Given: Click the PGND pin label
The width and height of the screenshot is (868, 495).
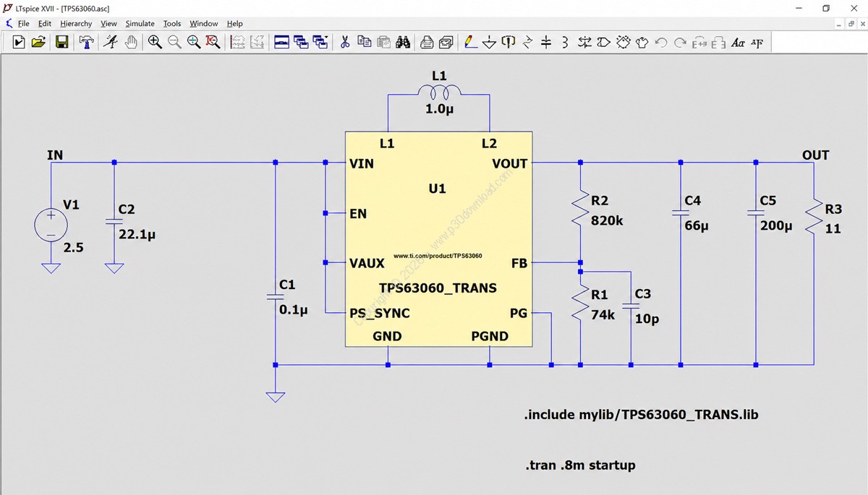Looking at the screenshot, I should pyautogui.click(x=490, y=336).
